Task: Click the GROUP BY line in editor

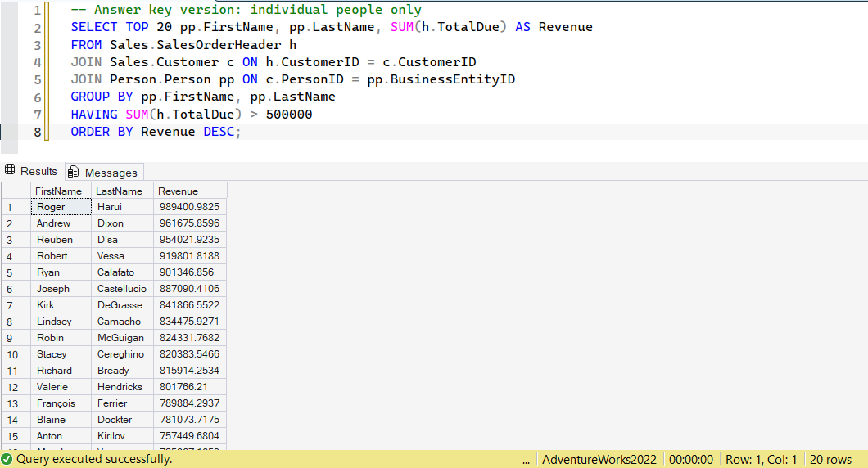Action: (x=202, y=97)
